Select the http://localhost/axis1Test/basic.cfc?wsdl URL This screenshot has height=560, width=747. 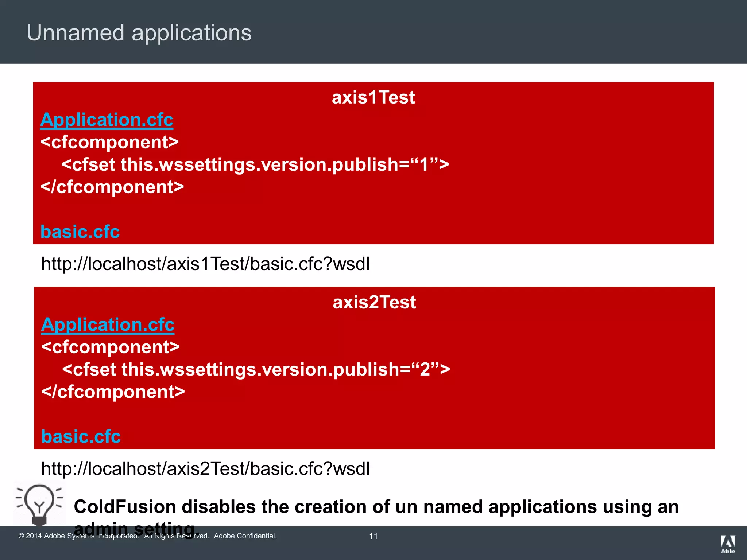[x=205, y=264]
